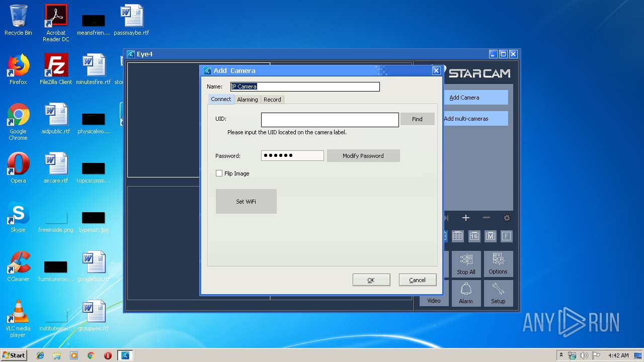Image resolution: width=644 pixels, height=362 pixels.
Task: Open the volume icon in system tray
Action: tap(584, 355)
